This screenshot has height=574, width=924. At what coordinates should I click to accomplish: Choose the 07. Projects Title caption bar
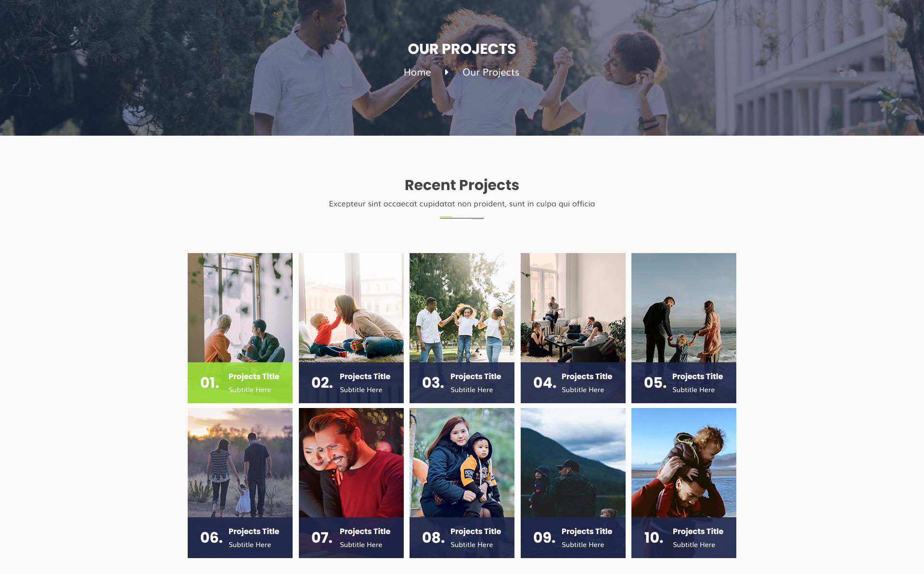tap(351, 537)
